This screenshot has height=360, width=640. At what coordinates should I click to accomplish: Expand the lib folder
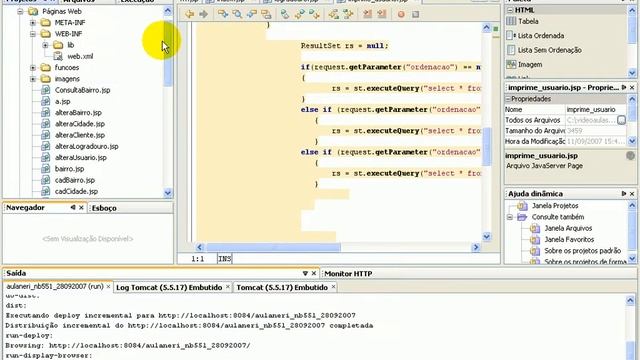pyautogui.click(x=45, y=45)
